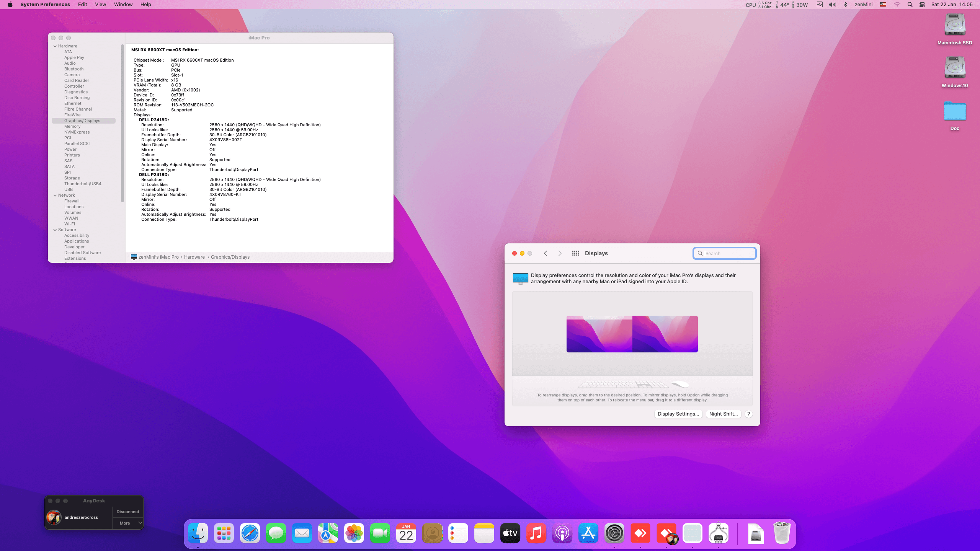Screen dimensions: 980x551
Task: Open Macintosh SSD drive on desktop
Action: point(955,30)
